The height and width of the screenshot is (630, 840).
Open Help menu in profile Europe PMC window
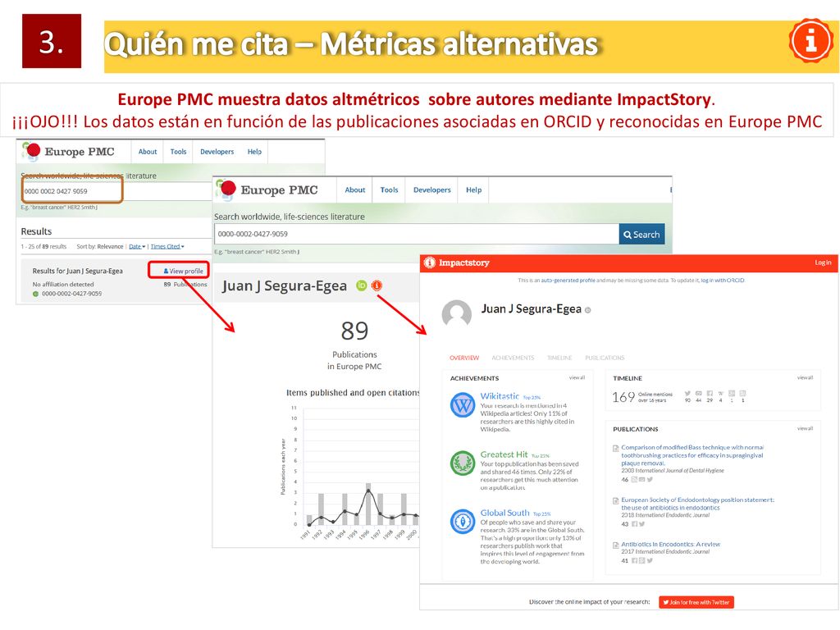473,189
